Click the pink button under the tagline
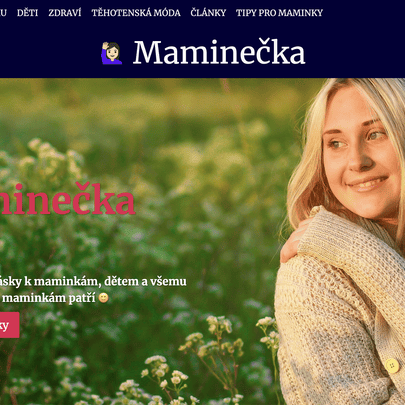 pos(10,325)
